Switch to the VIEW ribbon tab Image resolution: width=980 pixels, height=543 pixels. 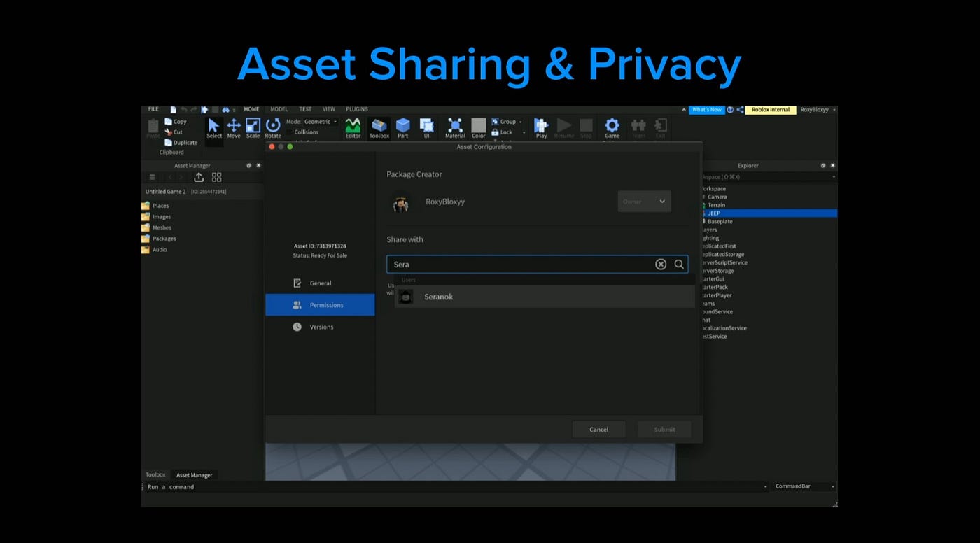(328, 109)
